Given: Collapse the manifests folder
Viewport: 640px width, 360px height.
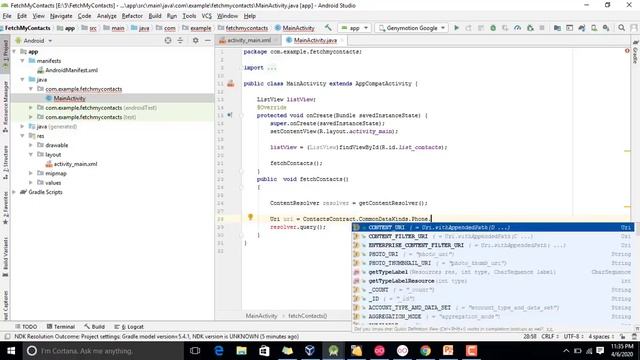Looking at the screenshot, I should pos(22,61).
